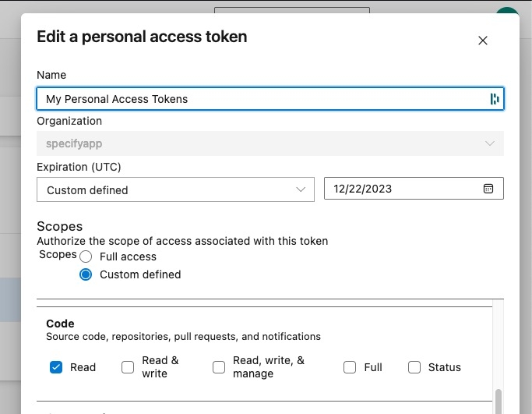The image size is (532, 414).
Task: Choose the Custom defined scopes radio option
Action: pyautogui.click(x=86, y=274)
